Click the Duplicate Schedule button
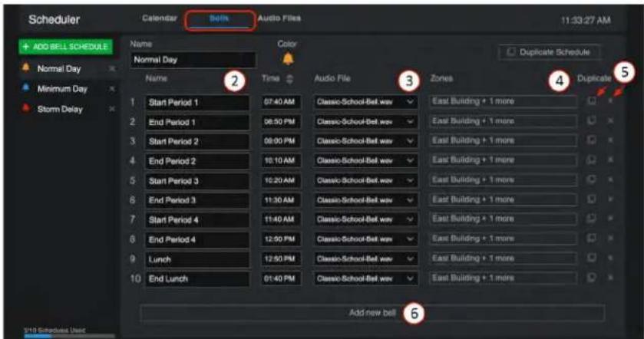The width and height of the screenshot is (644, 339). (x=550, y=52)
